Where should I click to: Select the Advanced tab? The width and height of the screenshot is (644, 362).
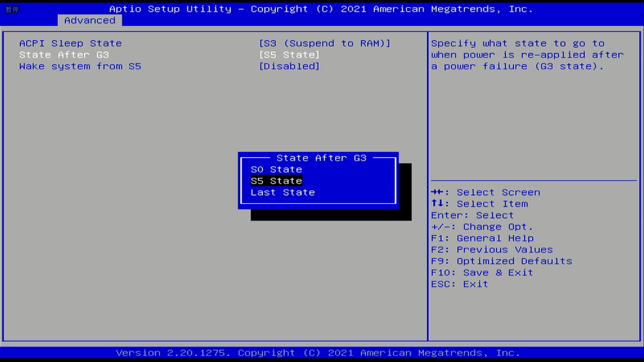[x=89, y=20]
